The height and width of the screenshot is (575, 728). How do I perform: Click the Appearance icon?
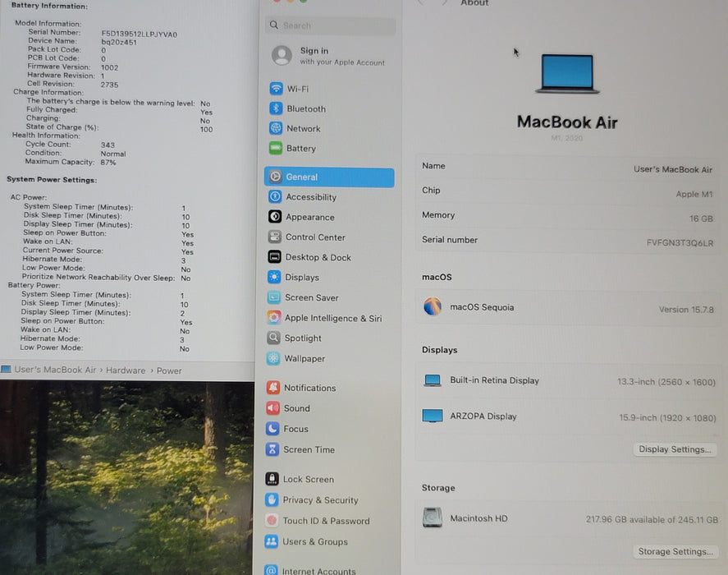275,217
